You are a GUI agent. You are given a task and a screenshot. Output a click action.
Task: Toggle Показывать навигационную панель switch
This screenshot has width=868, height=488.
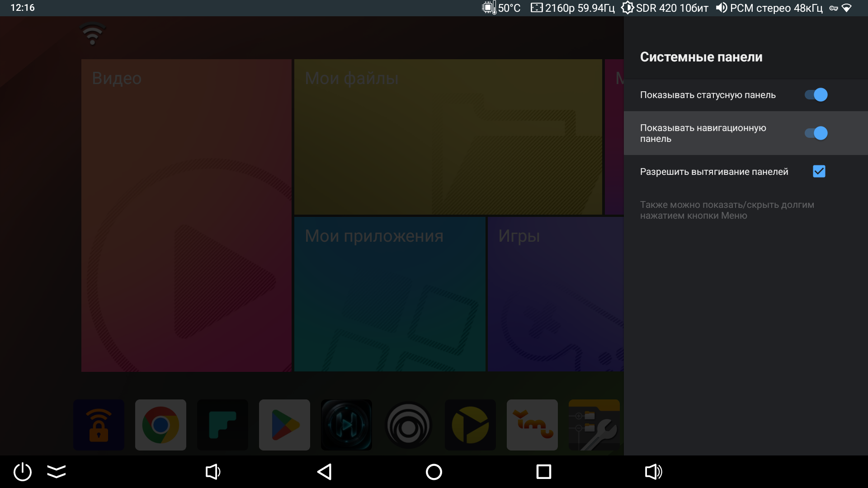(x=816, y=133)
